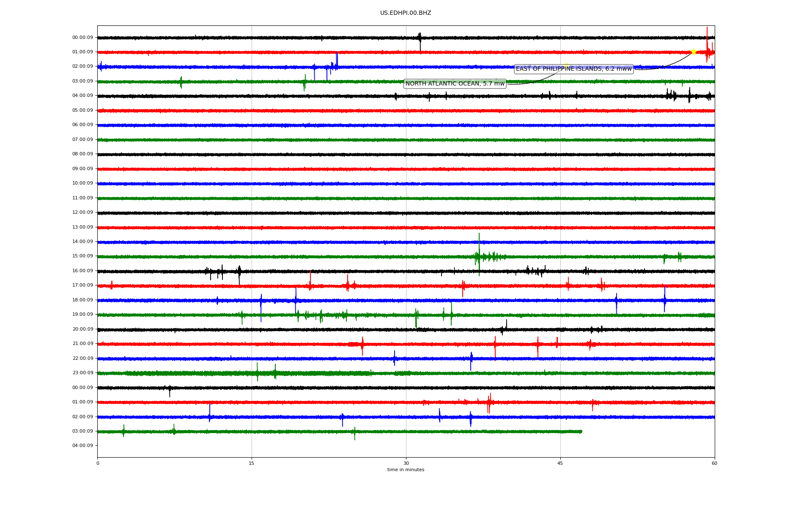812x508 pixels.
Task: Click the first 03:00:09 row label
Action: click(82, 81)
